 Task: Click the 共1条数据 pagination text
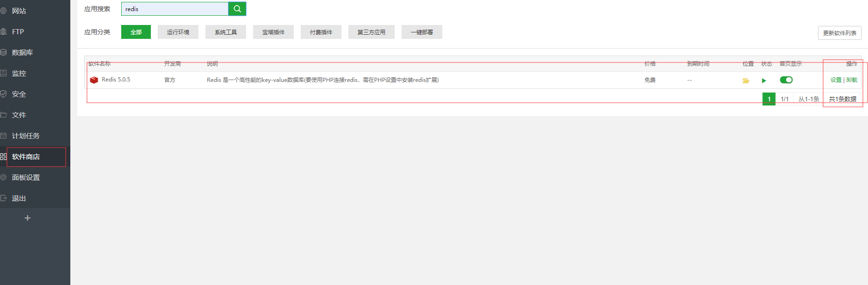tap(843, 99)
